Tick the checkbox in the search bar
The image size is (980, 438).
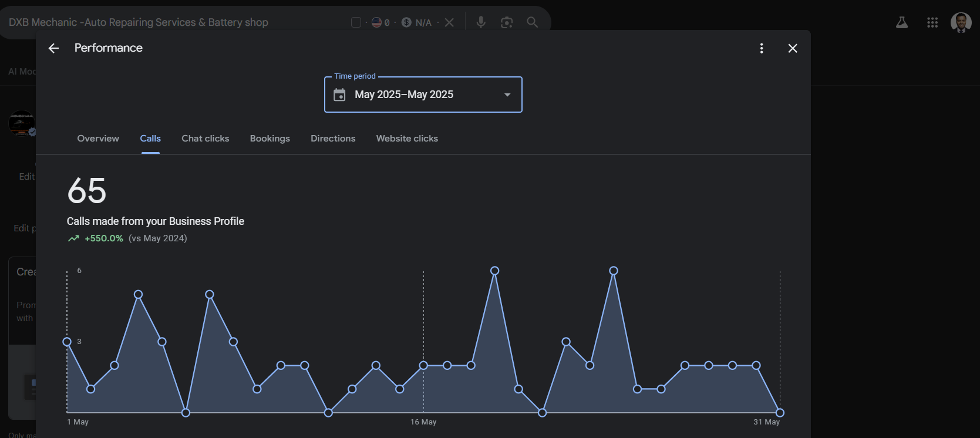coord(356,22)
